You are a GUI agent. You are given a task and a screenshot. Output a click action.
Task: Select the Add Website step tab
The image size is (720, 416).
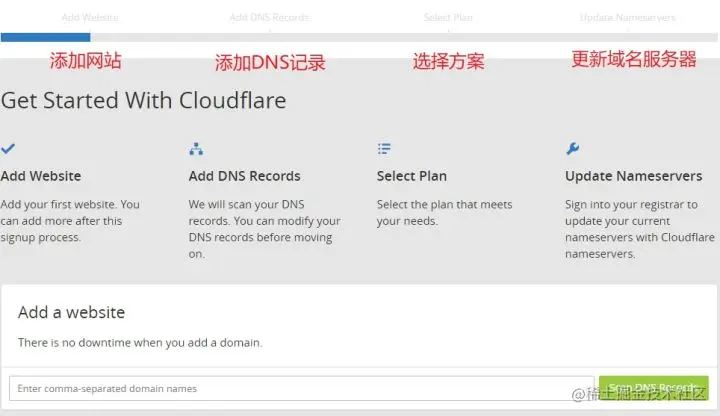coord(90,17)
